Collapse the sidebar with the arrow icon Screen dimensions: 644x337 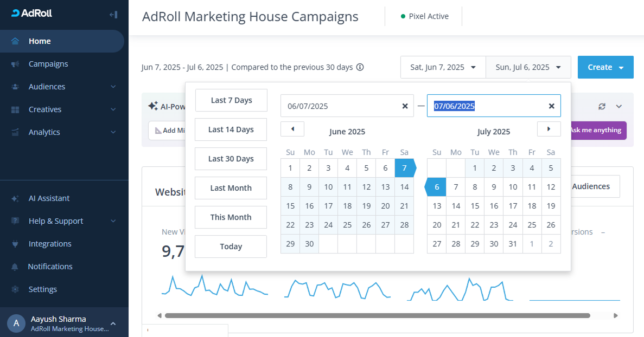coord(113,15)
